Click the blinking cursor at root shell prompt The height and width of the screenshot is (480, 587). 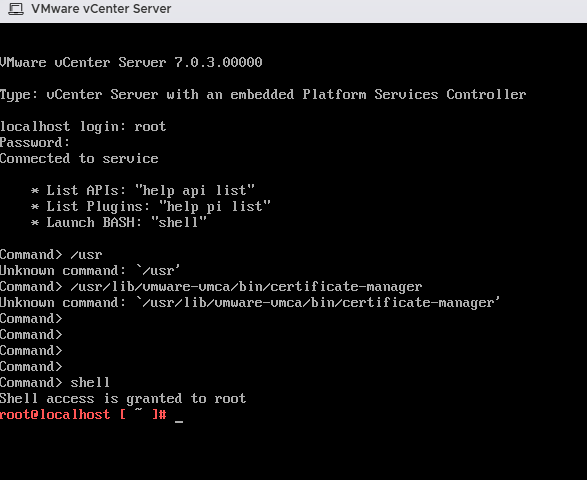(179, 421)
